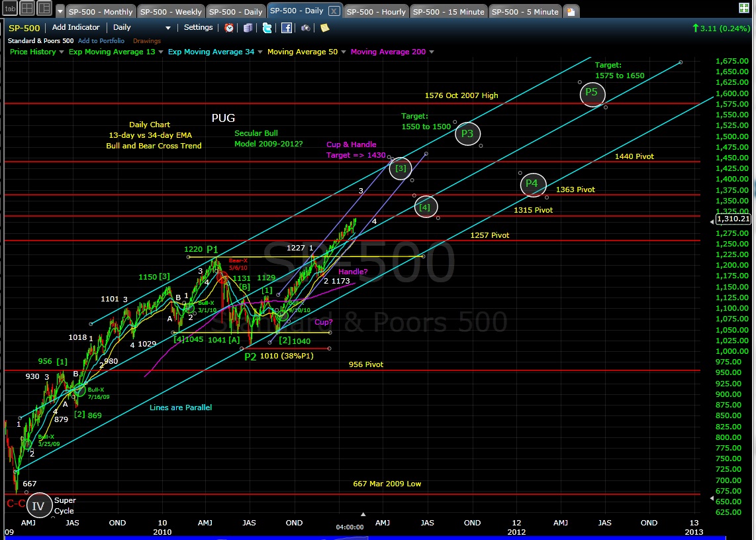Screen dimensions: 756x540
Task: Click the database stack icon
Action: coord(248,28)
